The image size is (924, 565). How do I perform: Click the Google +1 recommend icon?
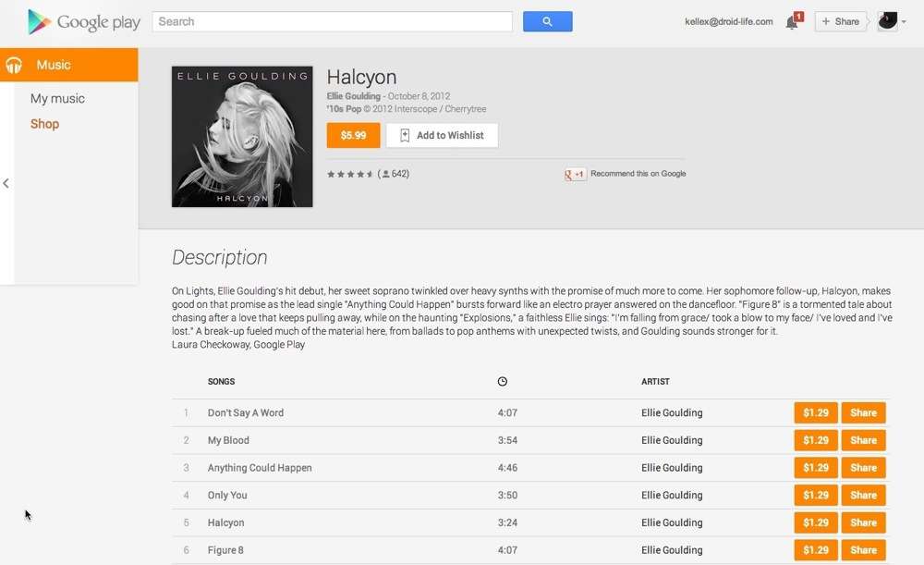click(x=575, y=174)
